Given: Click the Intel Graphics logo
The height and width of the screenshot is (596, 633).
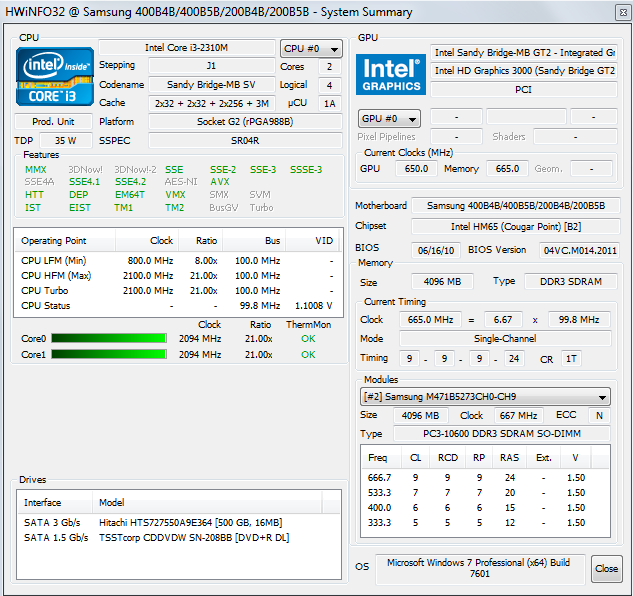Looking at the screenshot, I should [391, 74].
